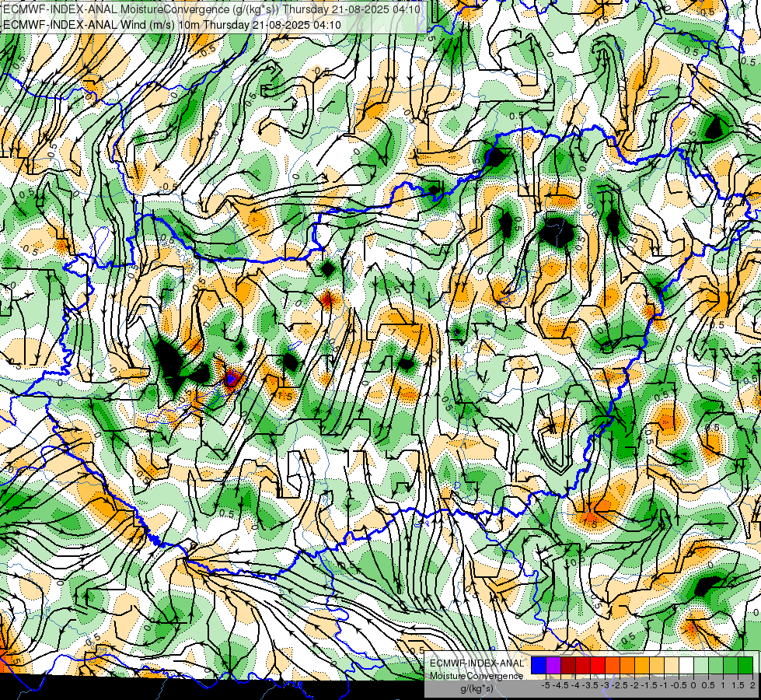Click the '-2.5' tick value on the legend
The height and width of the screenshot is (700, 761).
[620, 685]
